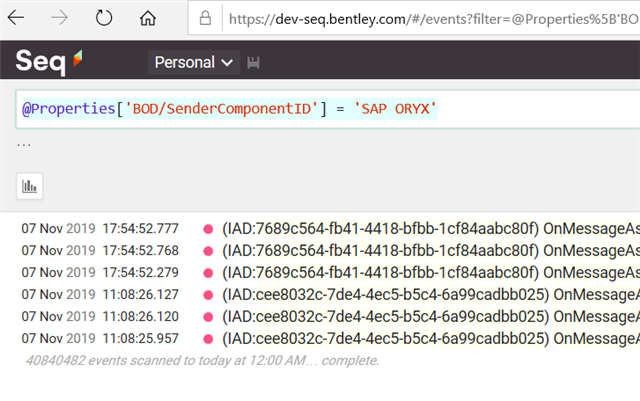Click the browser forward arrow
Viewport: 640px width, 401px height.
click(x=59, y=18)
